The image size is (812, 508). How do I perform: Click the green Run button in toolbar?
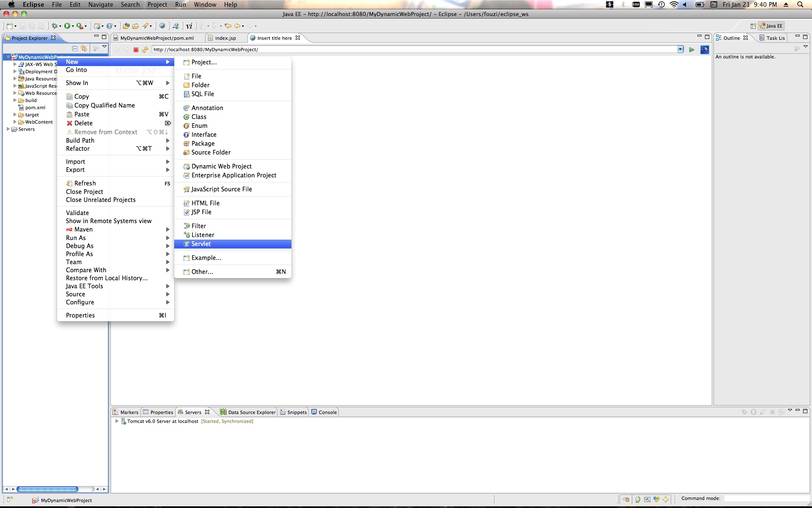(67, 26)
